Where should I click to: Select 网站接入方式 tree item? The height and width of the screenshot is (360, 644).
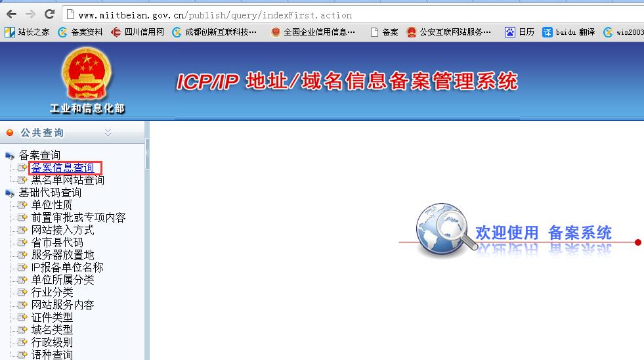pyautogui.click(x=63, y=230)
